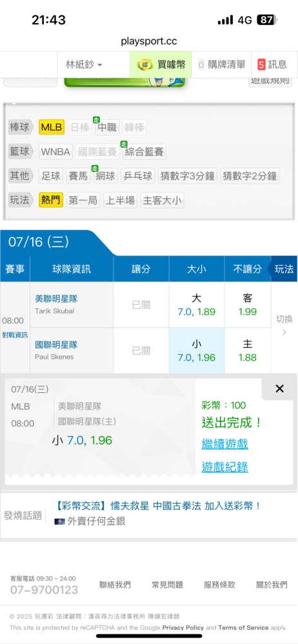Click the closed 已關 cell for 美聯明星隊
The height and width of the screenshot is (644, 298).
(141, 305)
